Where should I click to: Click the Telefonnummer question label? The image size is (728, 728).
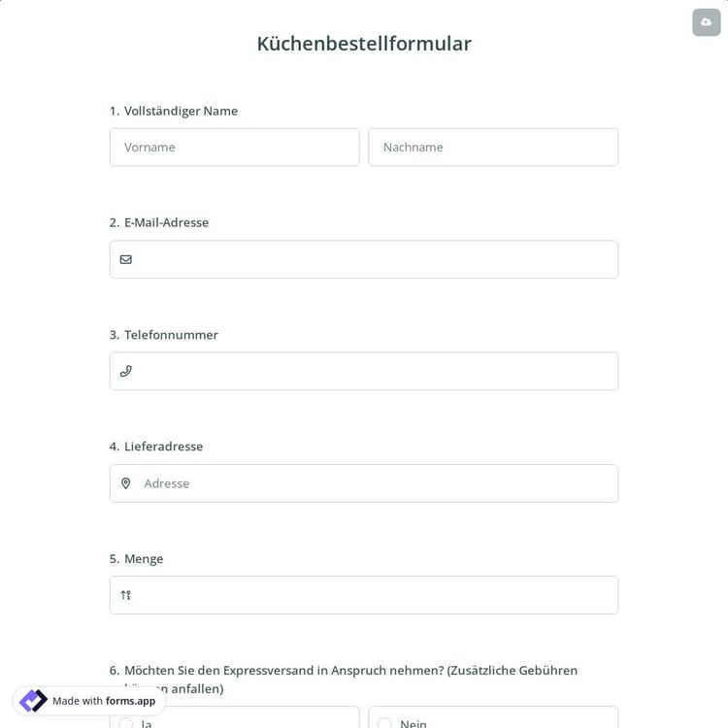(171, 335)
